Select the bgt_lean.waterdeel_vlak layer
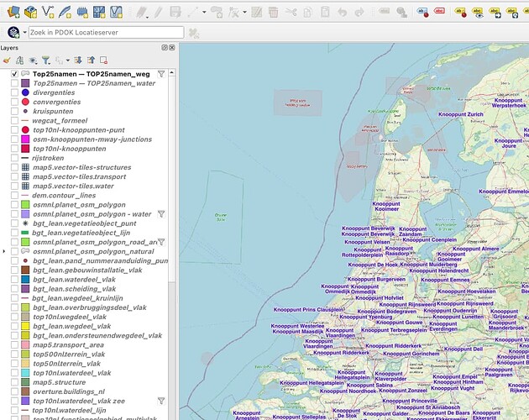 click(74, 280)
